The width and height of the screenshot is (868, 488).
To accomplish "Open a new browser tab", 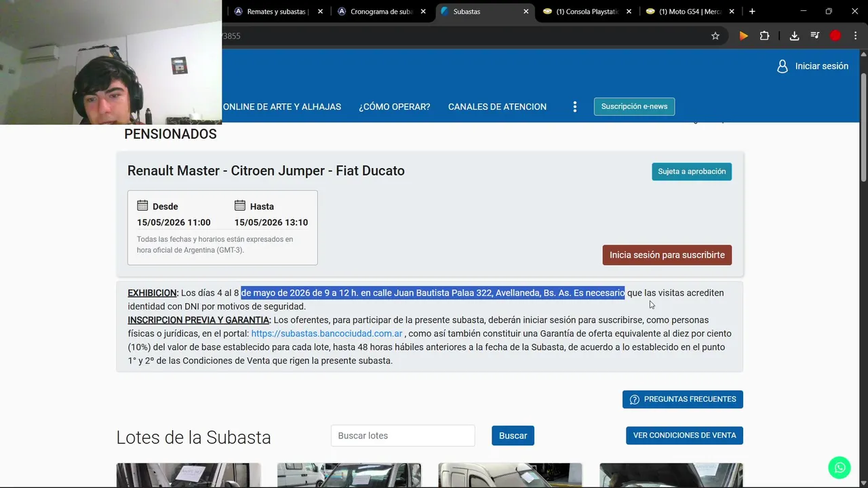I will 752,12.
